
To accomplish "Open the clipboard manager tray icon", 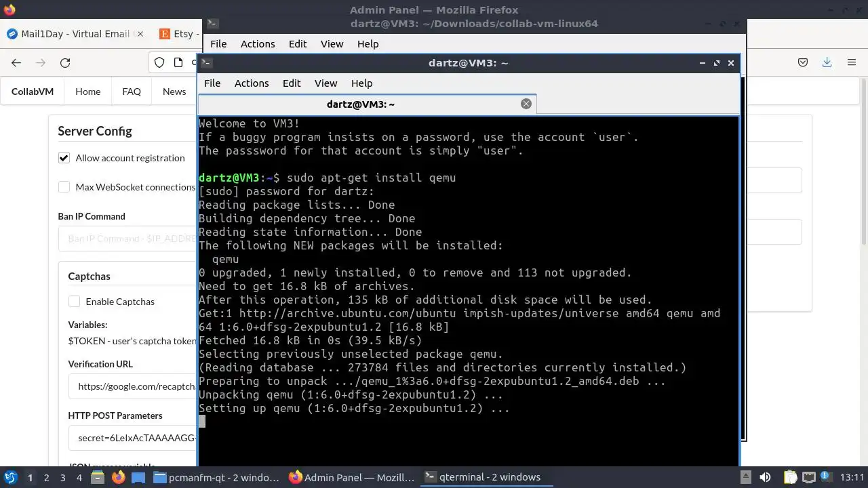I will tap(790, 477).
